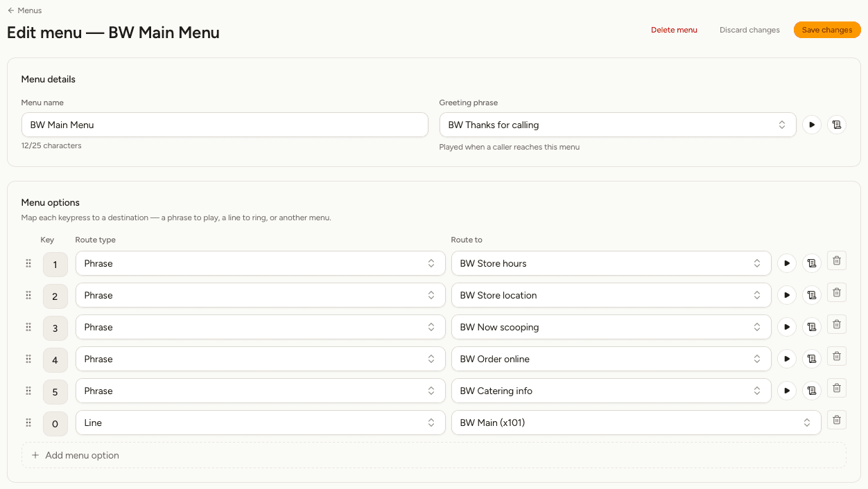Open the Greeting phrase dropdown
This screenshot has height=489, width=868.
pos(618,125)
